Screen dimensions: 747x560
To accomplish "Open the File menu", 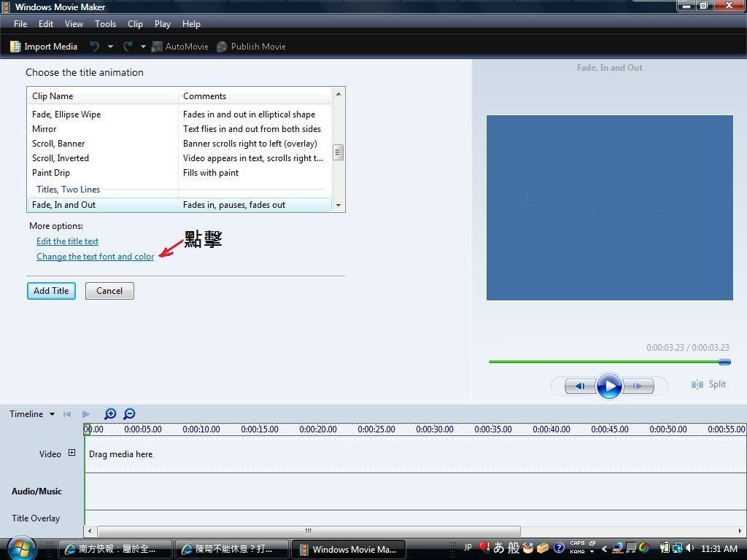I will coord(20,24).
